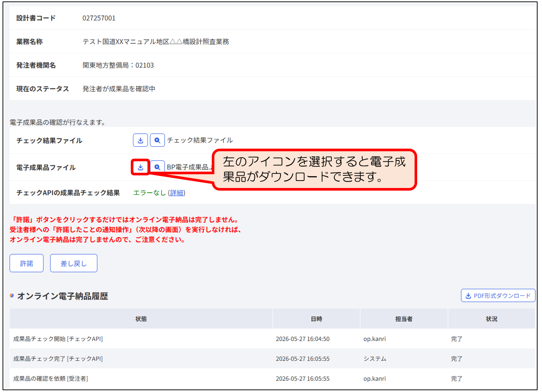
Task: Select the 成果品チェック開始 [チェックAPI] row
Action: [x=272, y=339]
